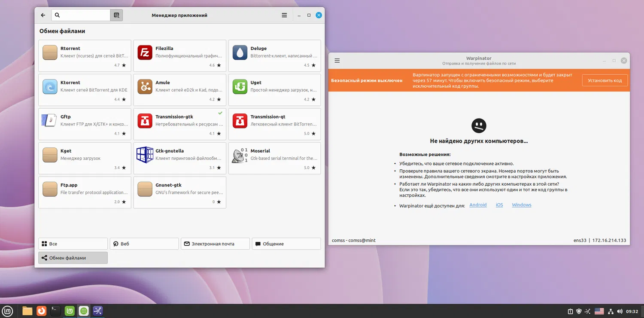644x318 pixels.
Task: Open the Transmission-qt app card
Action: pos(275,124)
